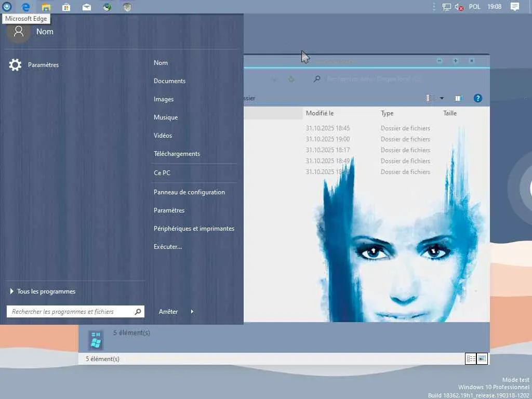Open Images from the start menu
The width and height of the screenshot is (532, 399).
164,99
